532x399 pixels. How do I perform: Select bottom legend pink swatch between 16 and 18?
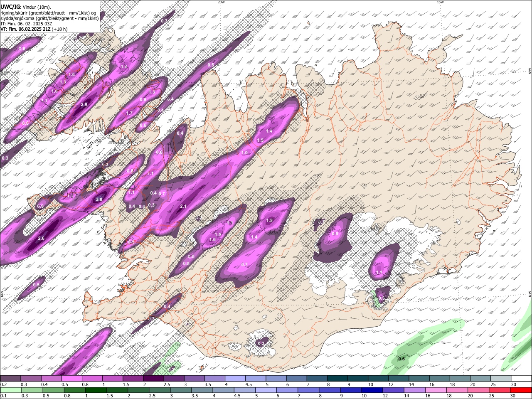click(x=435, y=390)
